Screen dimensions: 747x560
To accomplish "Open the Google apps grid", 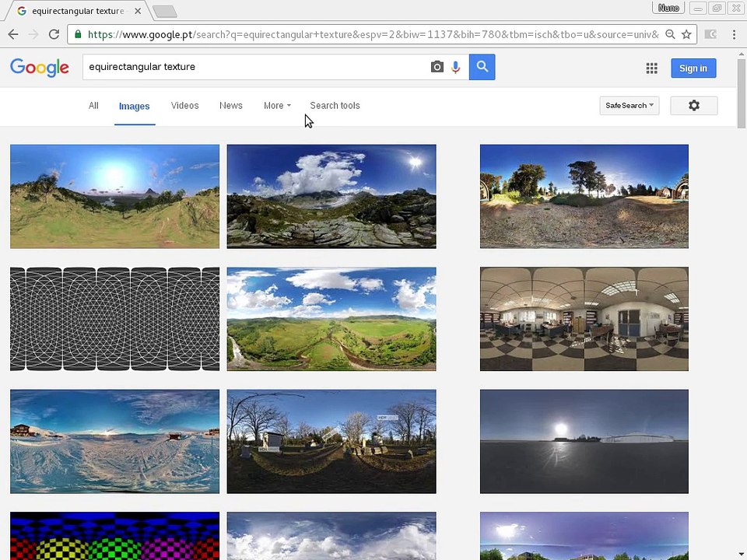I will pos(652,68).
